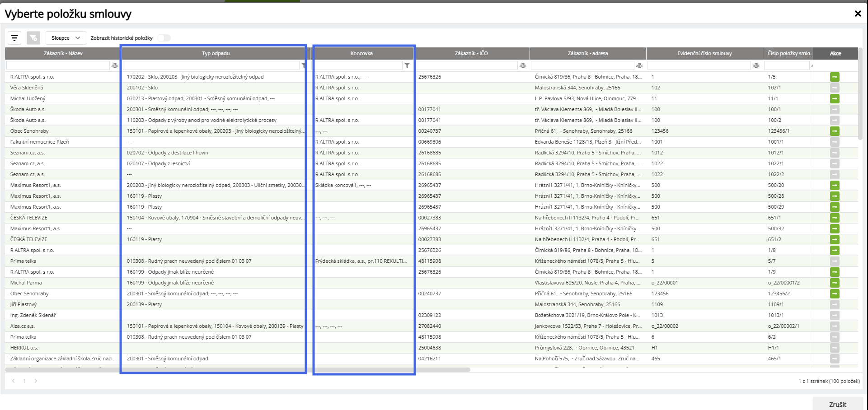
Task: Click the Zákazník - Název filter input field
Action: pyautogui.click(x=58, y=65)
